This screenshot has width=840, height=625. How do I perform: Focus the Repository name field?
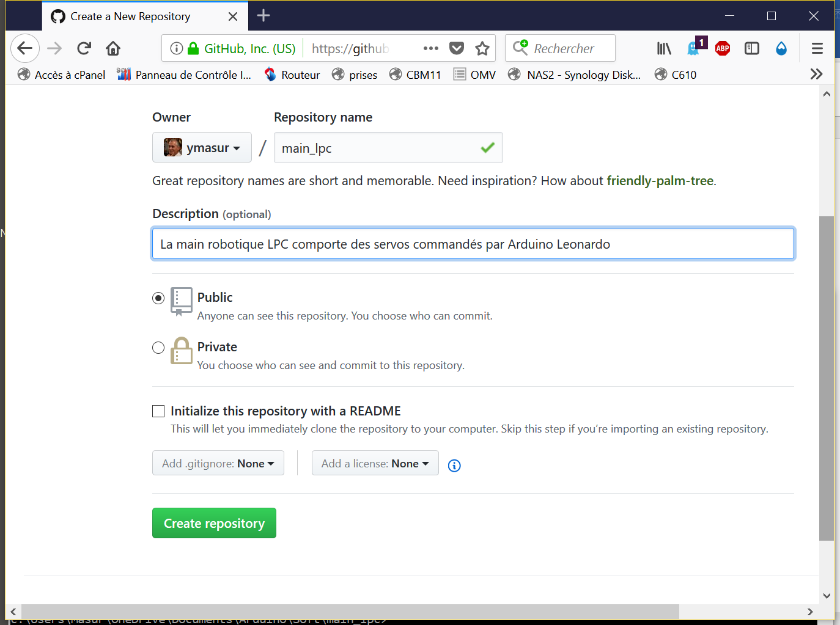point(388,148)
